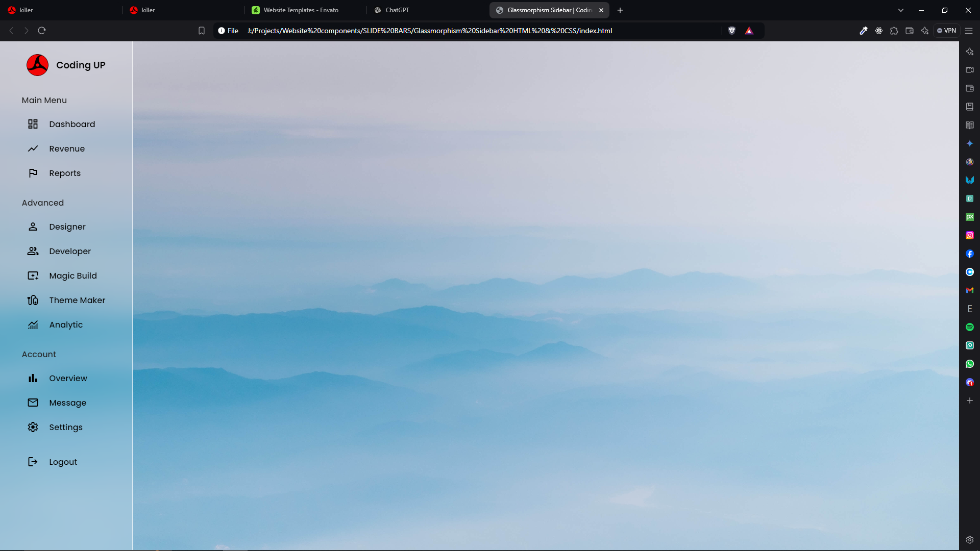The image size is (980, 551).
Task: Click the Designer person icon
Action: coord(33,227)
